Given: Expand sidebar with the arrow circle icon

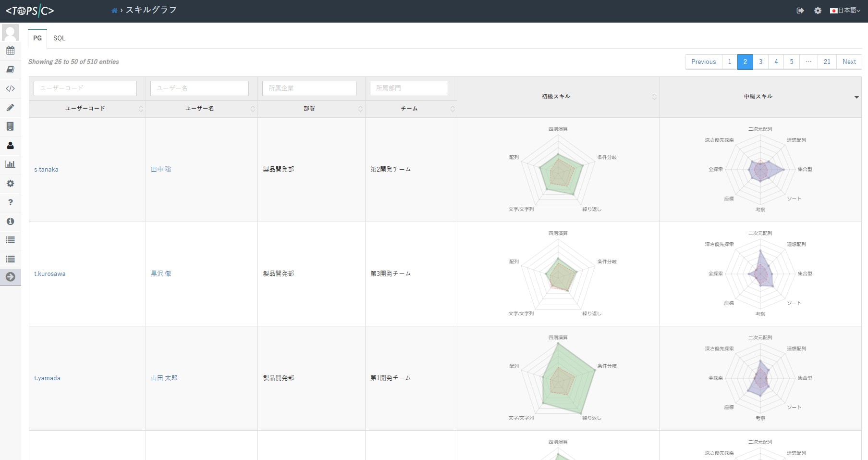Looking at the screenshot, I should pyautogui.click(x=10, y=277).
